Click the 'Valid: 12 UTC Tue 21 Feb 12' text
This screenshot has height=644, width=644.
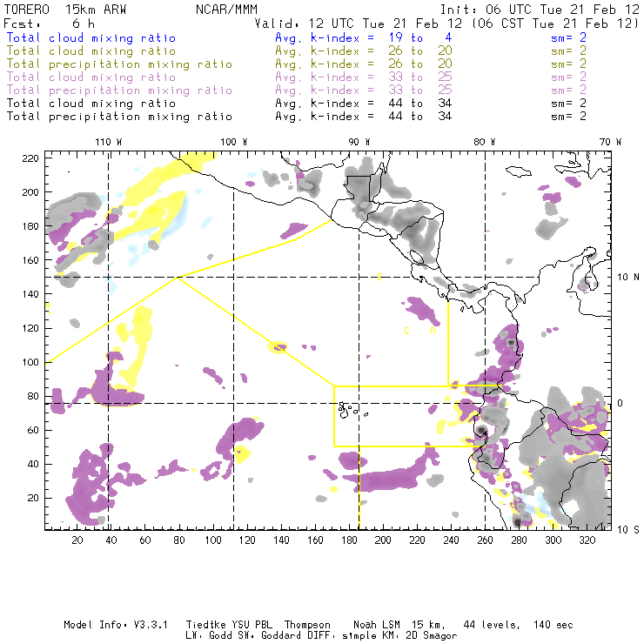pos(359,23)
